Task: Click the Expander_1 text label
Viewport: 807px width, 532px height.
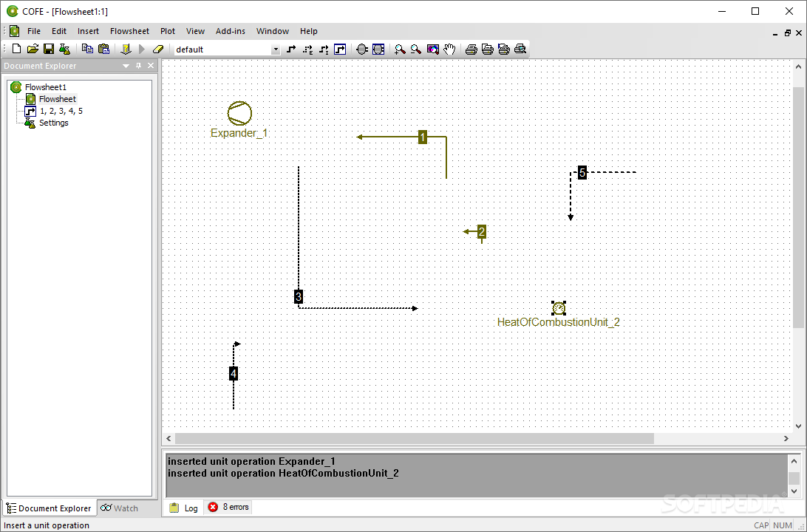Action: 239,133
